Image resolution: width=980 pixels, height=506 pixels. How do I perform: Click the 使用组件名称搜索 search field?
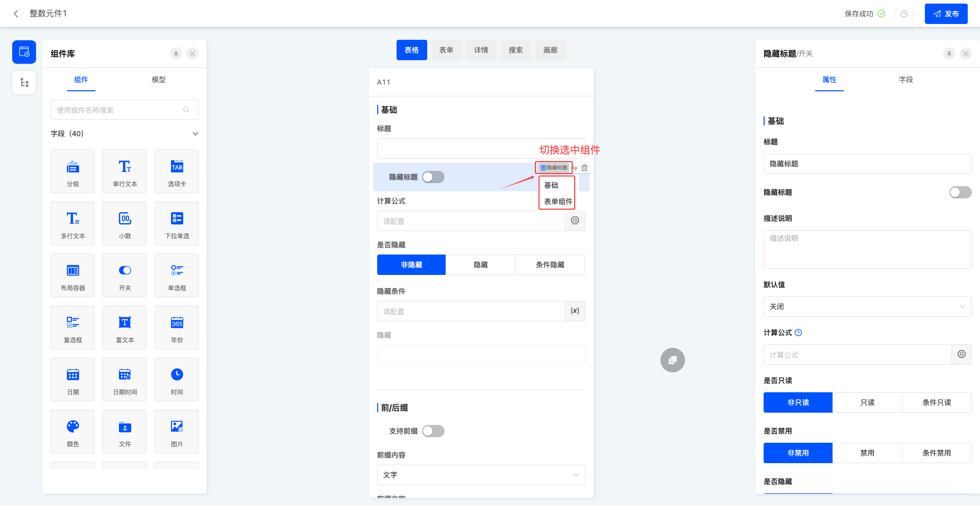pos(120,110)
